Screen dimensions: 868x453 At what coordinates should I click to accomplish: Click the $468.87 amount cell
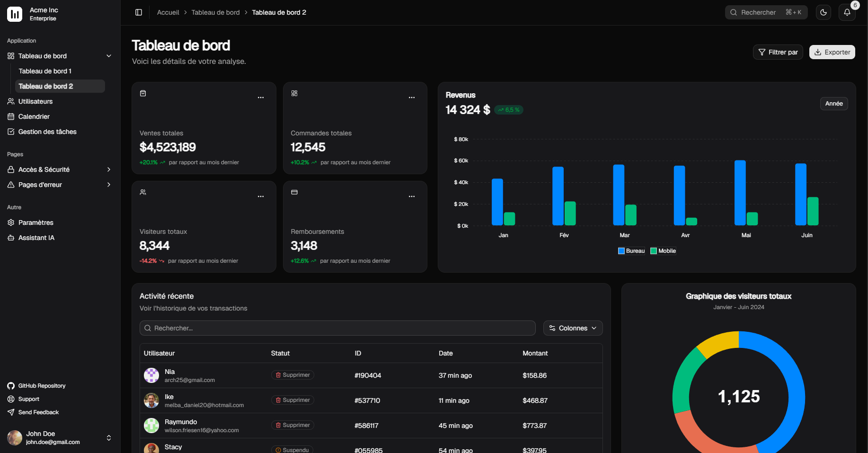535,400
